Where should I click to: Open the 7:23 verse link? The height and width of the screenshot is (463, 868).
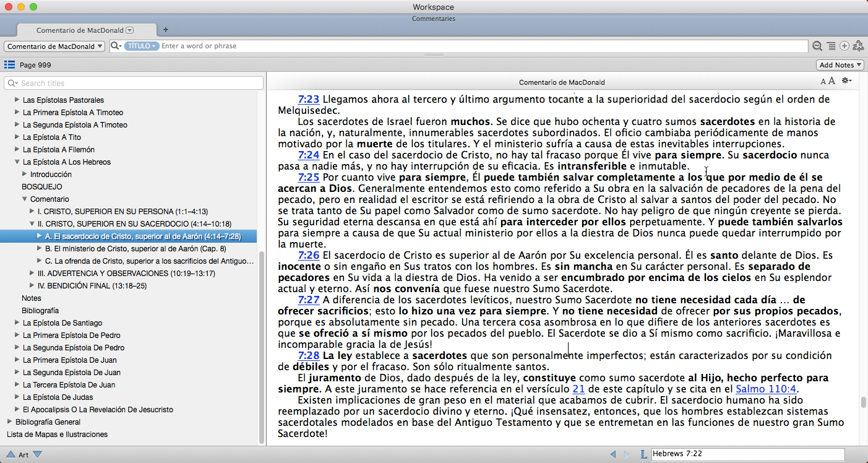pos(309,99)
